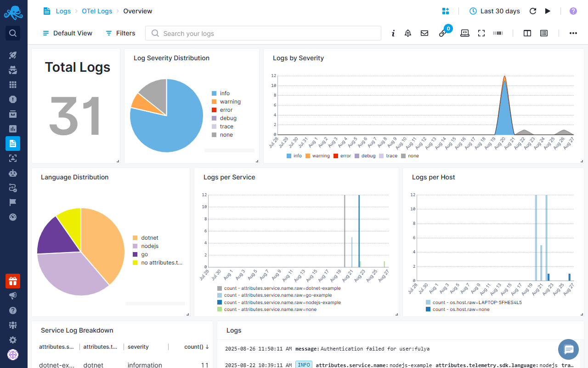Open the search icon in the left sidebar
588x368 pixels.
(13, 33)
